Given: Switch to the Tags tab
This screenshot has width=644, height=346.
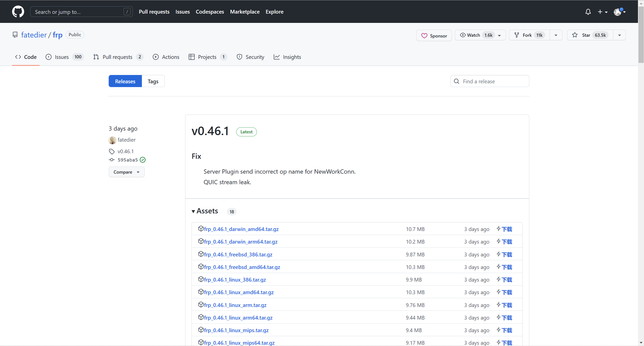Looking at the screenshot, I should pos(153,81).
